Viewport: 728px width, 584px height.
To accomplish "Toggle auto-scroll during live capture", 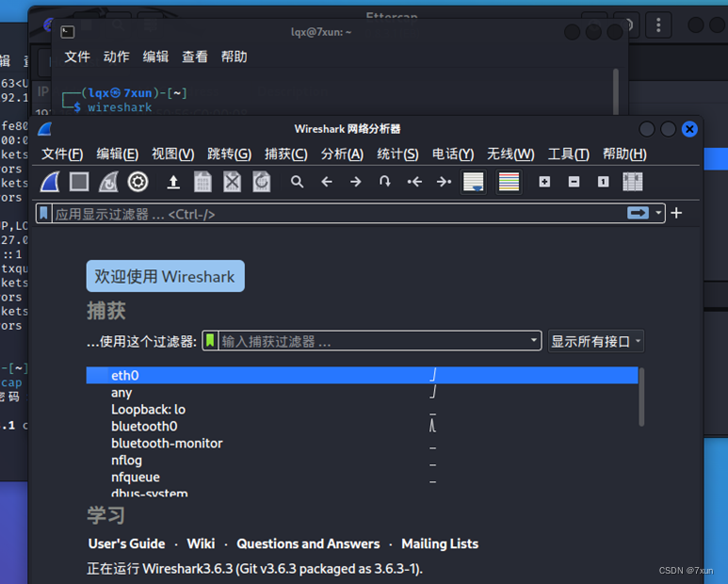I will click(474, 182).
